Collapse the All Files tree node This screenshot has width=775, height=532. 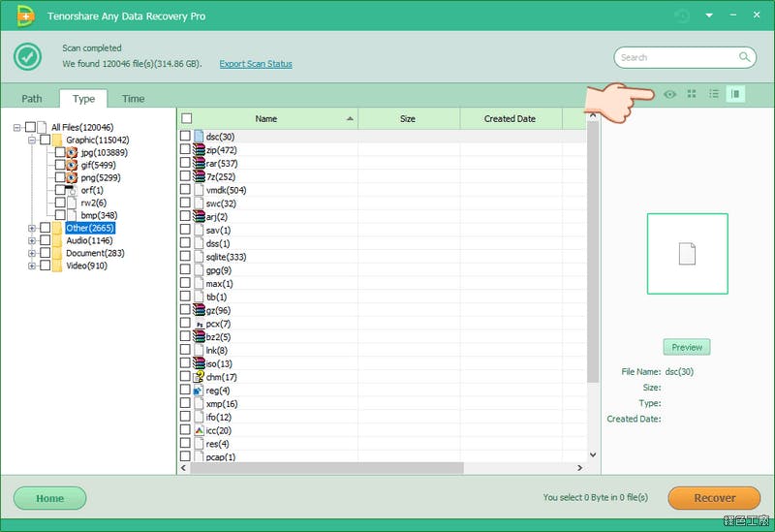(16, 128)
